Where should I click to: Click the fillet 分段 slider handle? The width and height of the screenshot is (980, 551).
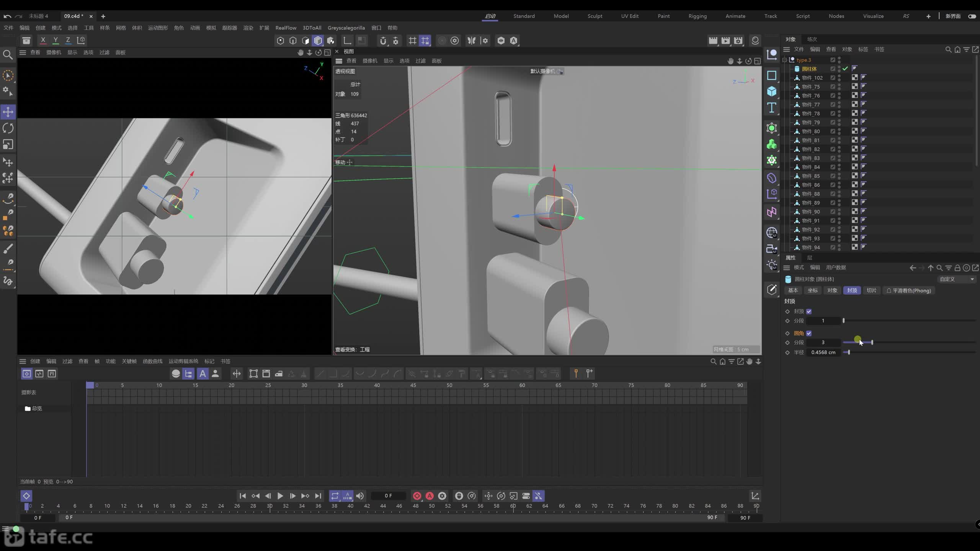coord(872,342)
